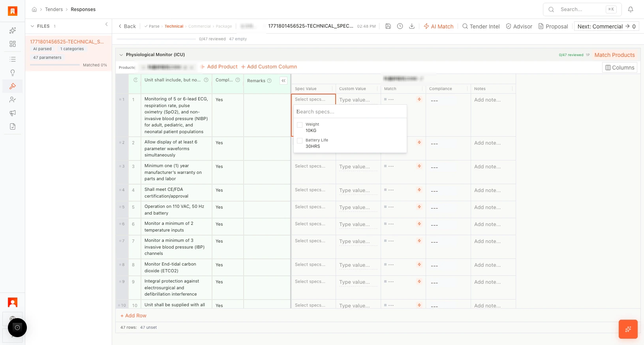Check the Weight 10KG spec
This screenshot has height=345, width=644.
click(300, 125)
